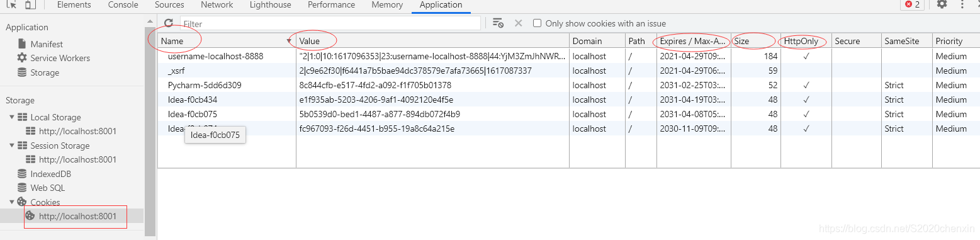This screenshot has height=240, width=980.
Task: Click the red error count badge
Action: point(912,4)
